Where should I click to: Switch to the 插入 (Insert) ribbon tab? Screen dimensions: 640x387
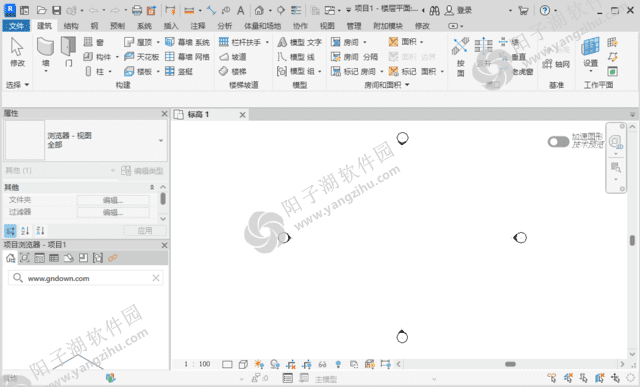(171, 26)
